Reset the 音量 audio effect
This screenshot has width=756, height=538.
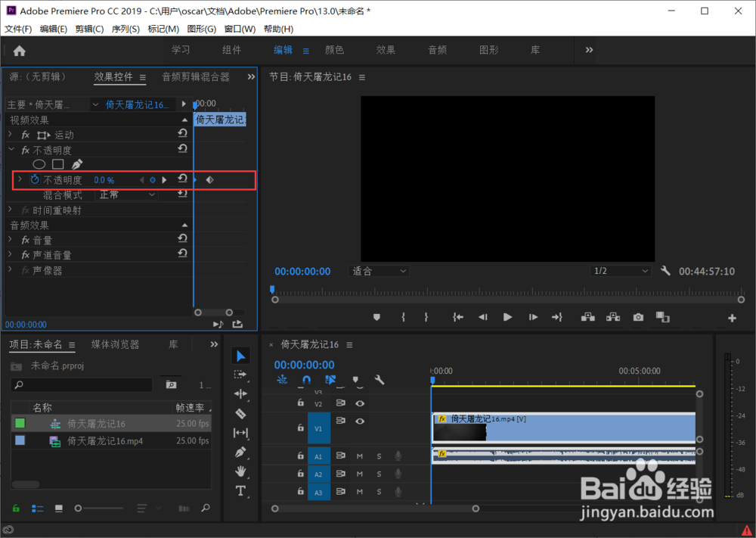coord(182,238)
